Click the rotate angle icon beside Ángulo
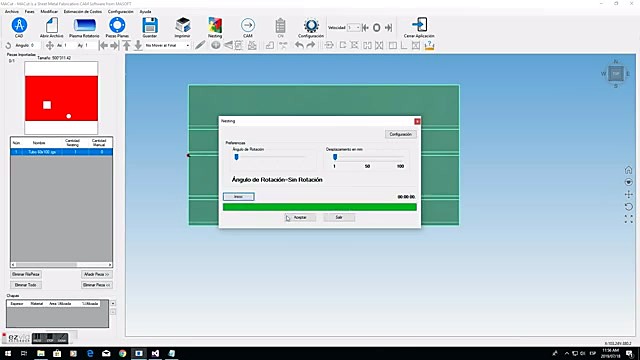Viewport: 640px width, 360px height. click(x=8, y=45)
